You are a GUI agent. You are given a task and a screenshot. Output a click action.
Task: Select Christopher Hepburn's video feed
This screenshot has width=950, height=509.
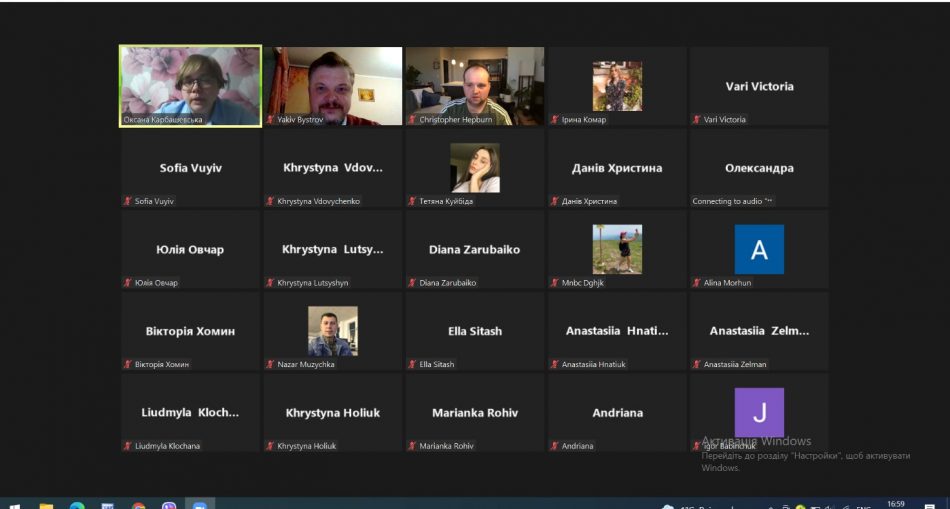click(x=475, y=86)
